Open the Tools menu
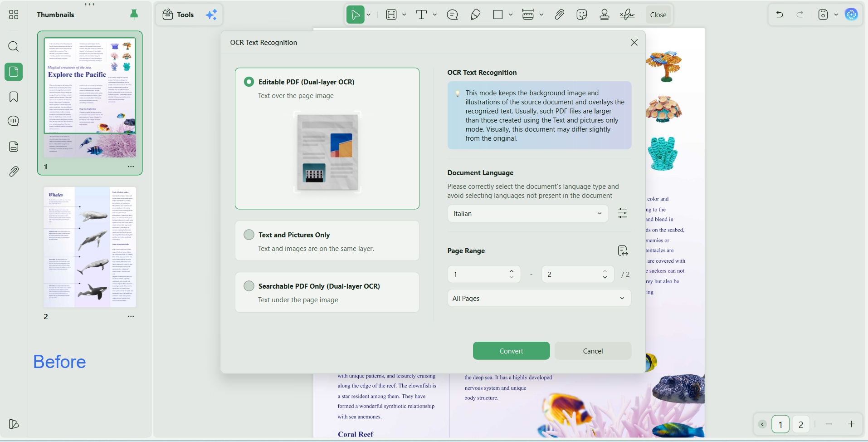The height and width of the screenshot is (442, 868). [x=179, y=15]
